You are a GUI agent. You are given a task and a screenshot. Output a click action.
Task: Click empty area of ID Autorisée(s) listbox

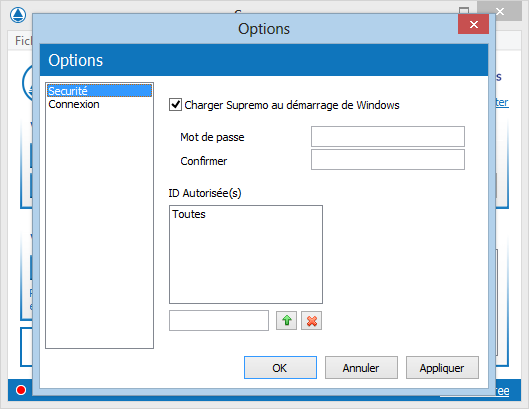246,263
